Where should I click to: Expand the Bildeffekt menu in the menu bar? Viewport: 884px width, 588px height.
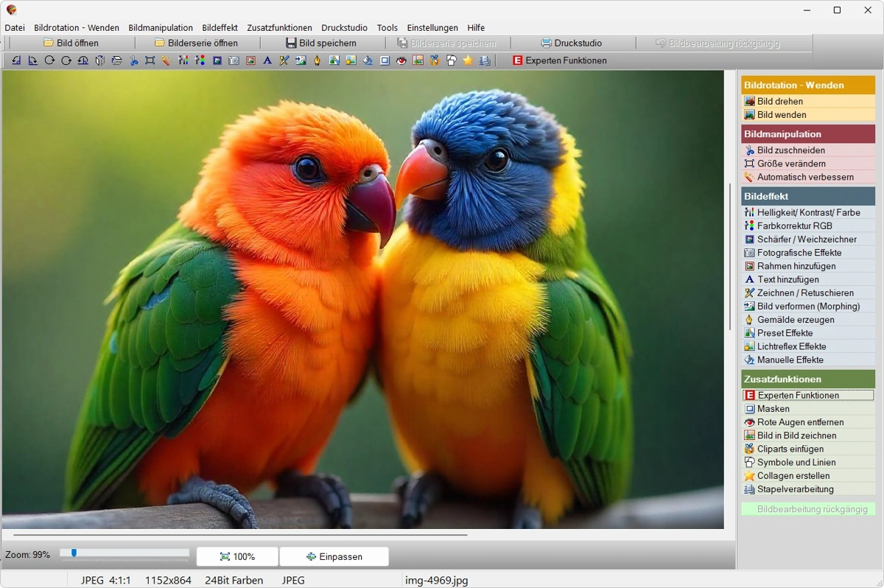point(220,27)
